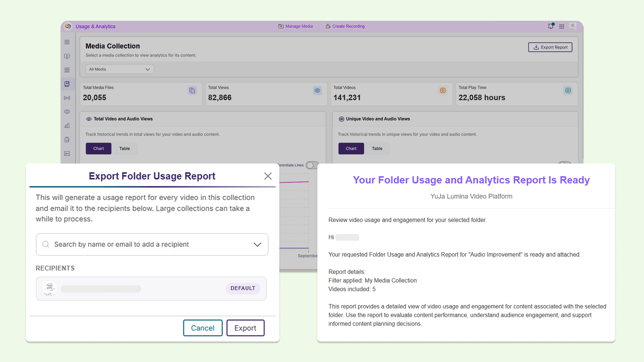Click the Export Report button
Screen dimensions: 644x362
tap(550, 47)
